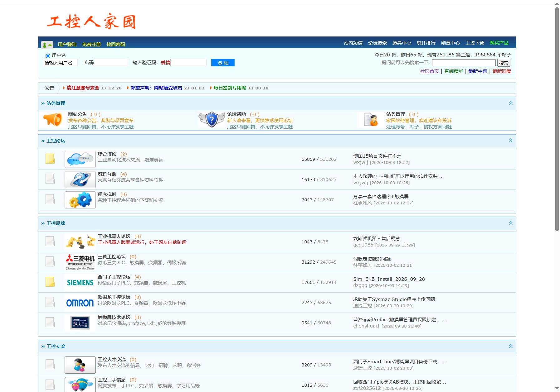Click the 请输入用户名 input field
Viewport: 560px width, 392px height.
[61, 63]
